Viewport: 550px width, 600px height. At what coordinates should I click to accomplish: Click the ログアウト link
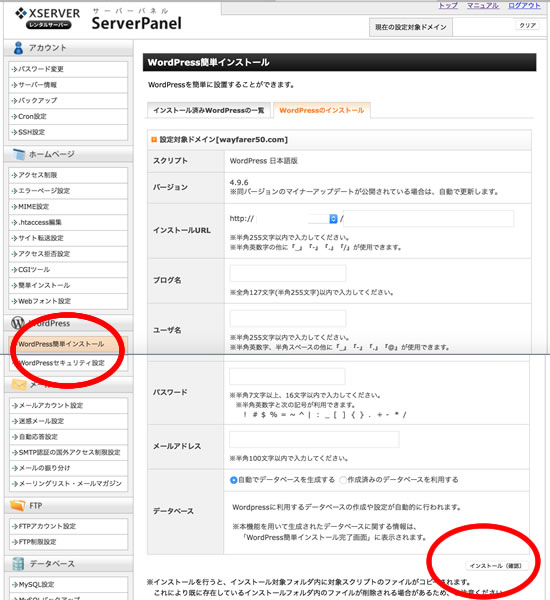tap(524, 5)
